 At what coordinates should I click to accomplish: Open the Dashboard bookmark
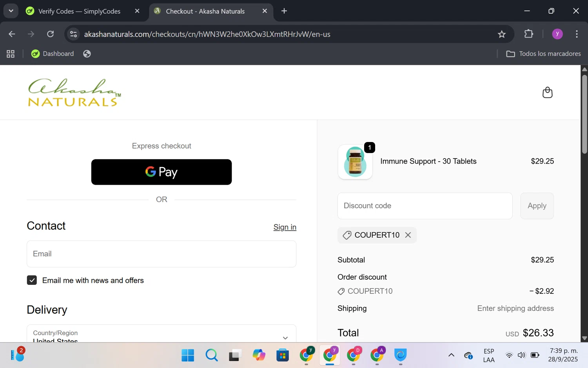click(53, 54)
